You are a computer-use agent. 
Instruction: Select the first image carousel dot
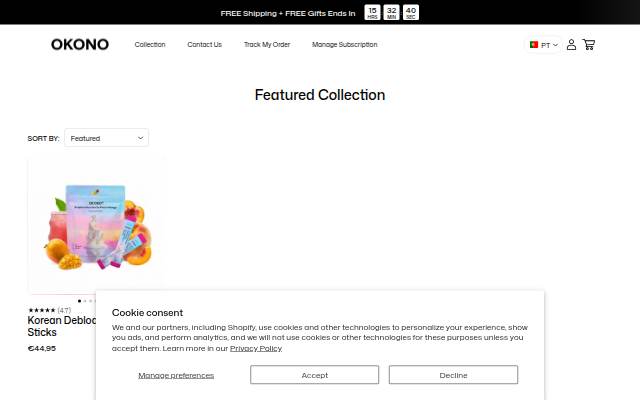(79, 301)
